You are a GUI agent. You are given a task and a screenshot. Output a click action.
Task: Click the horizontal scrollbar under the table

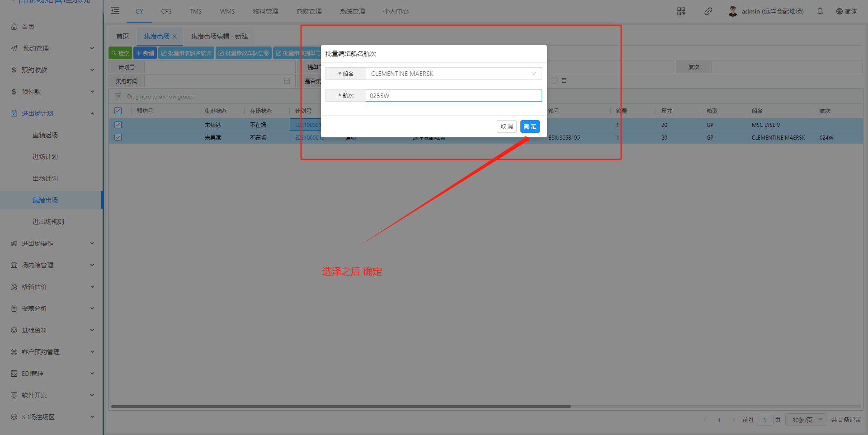(341, 406)
